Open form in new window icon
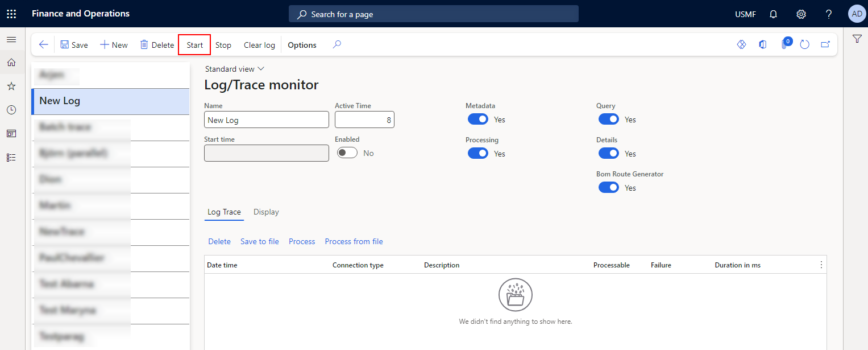Viewport: 868px width, 350px height. tap(825, 44)
